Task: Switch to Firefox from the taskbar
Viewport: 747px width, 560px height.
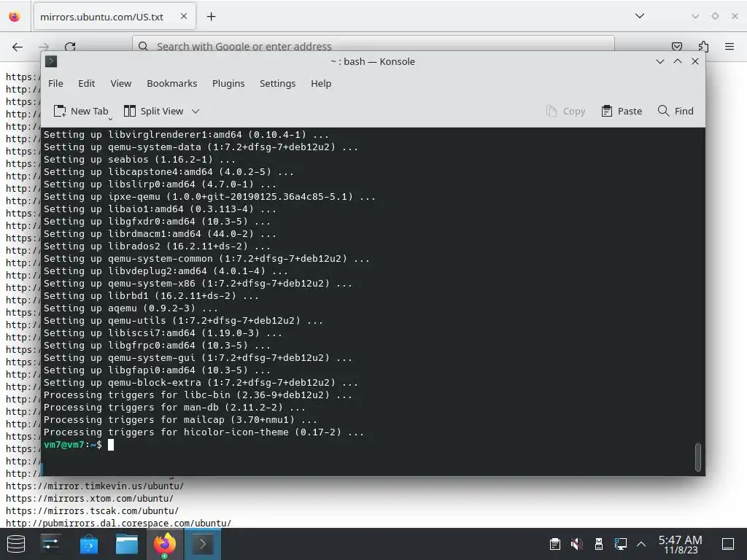Action: click(165, 544)
